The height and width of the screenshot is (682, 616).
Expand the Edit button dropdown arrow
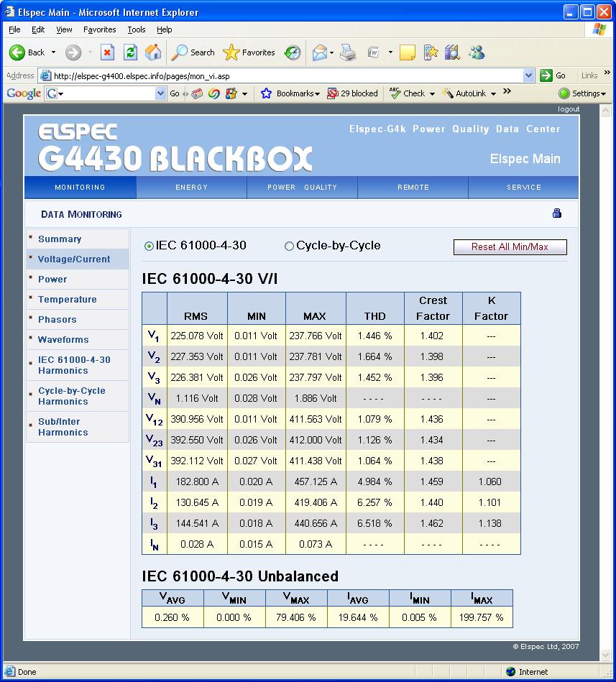[390, 52]
